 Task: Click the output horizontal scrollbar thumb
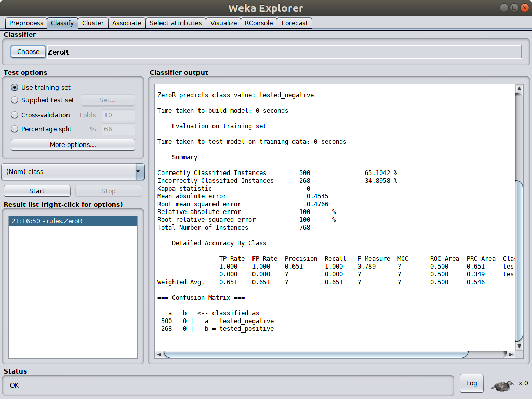tap(316, 354)
